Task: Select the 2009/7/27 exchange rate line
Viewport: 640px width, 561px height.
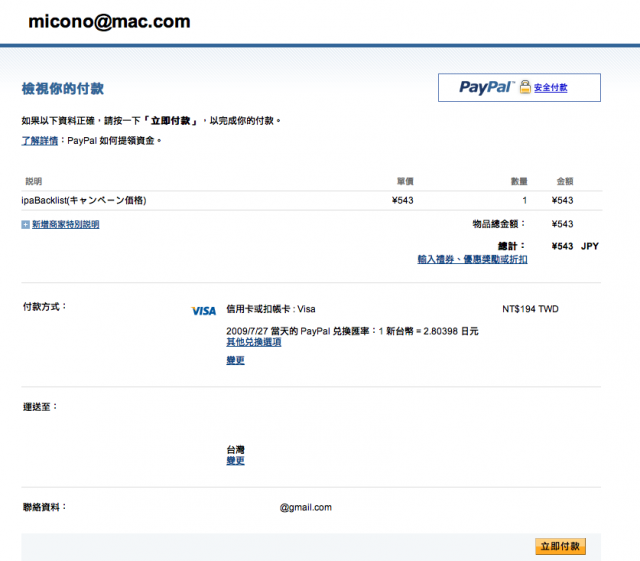Action: 352,331
